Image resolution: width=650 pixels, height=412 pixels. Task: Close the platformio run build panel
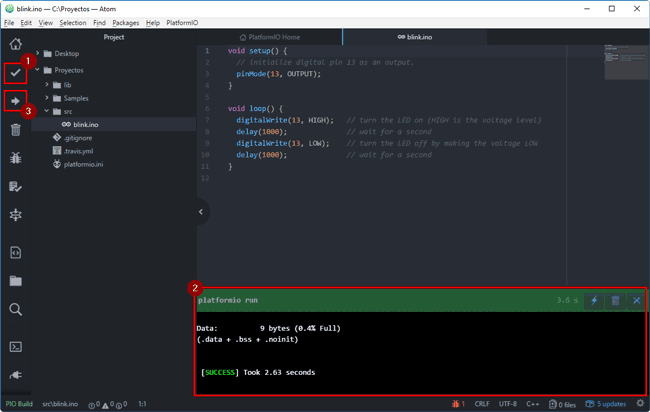637,301
